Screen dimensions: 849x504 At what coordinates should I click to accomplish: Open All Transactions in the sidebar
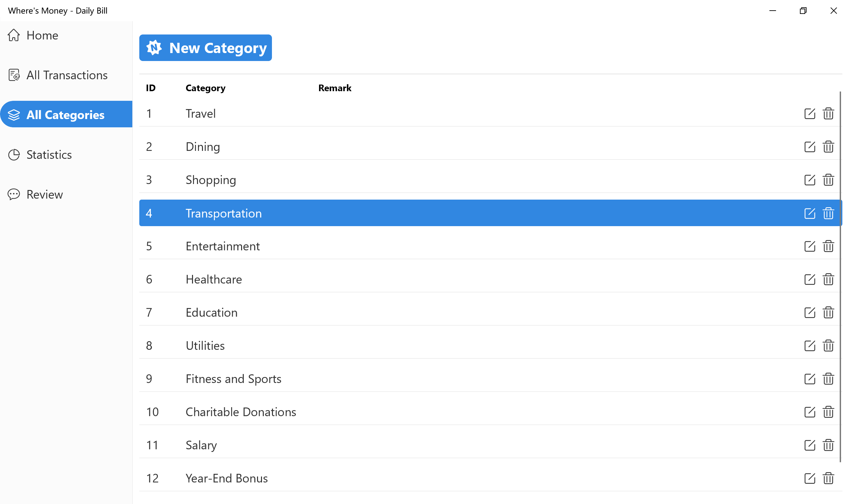[x=67, y=75]
